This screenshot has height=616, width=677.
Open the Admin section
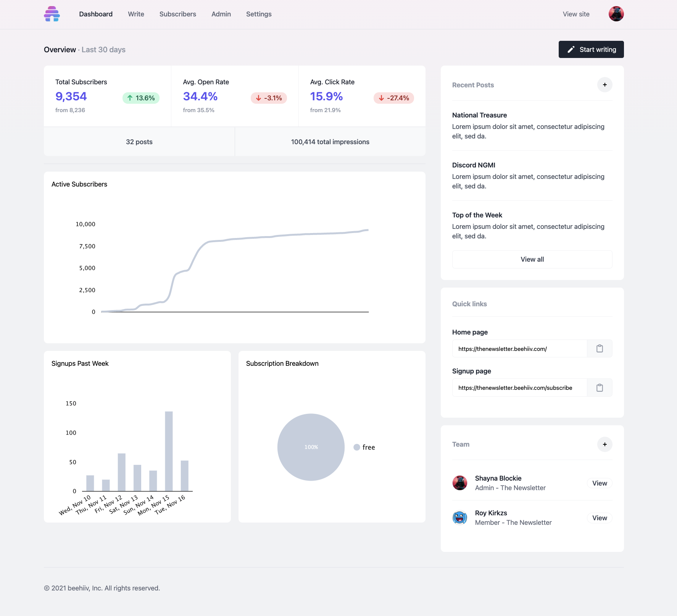(x=221, y=14)
